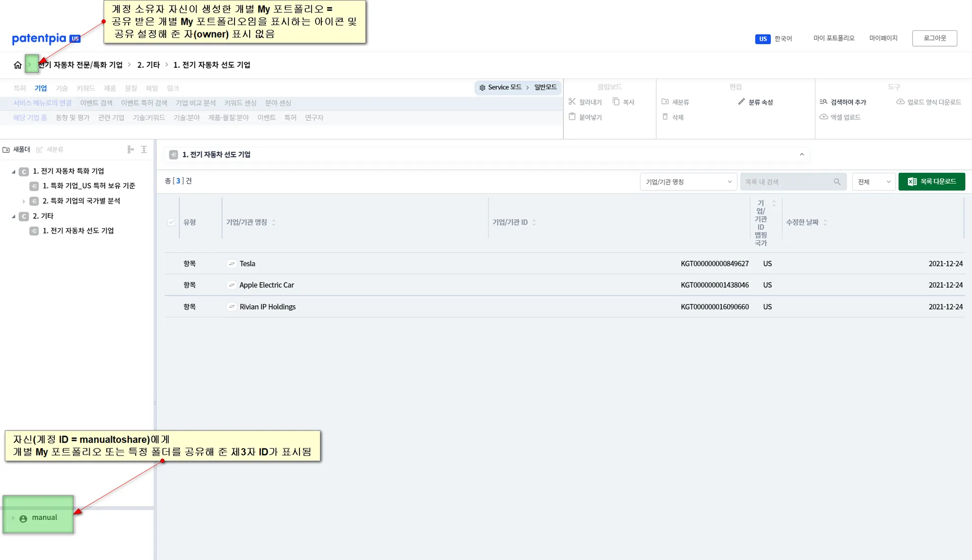Open the 전체 filter dropdown
Image resolution: width=972 pixels, height=560 pixels.
pyautogui.click(x=873, y=182)
